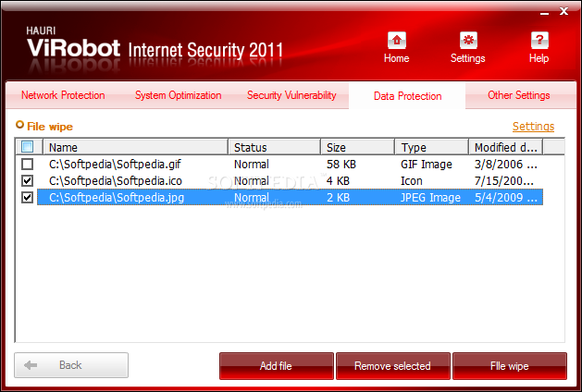Open the Home icon
This screenshot has width=582, height=392.
click(396, 41)
